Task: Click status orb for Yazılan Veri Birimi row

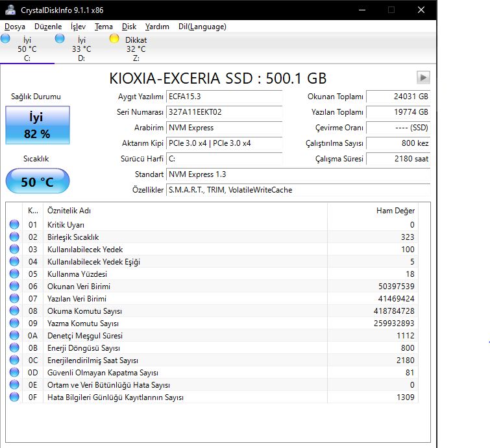Action: (x=14, y=298)
